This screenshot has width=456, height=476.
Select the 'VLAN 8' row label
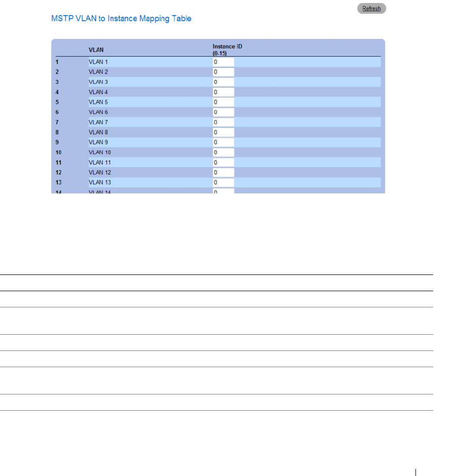pyautogui.click(x=98, y=132)
